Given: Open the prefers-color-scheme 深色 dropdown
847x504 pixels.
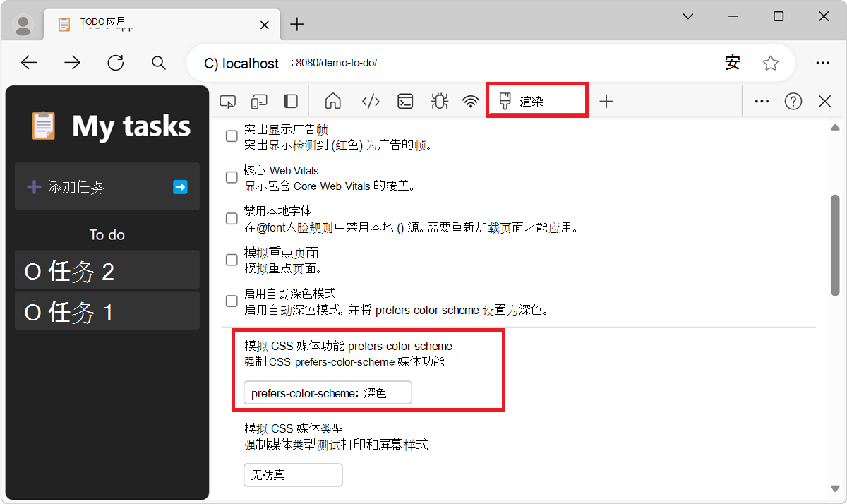Looking at the screenshot, I should 327,392.
